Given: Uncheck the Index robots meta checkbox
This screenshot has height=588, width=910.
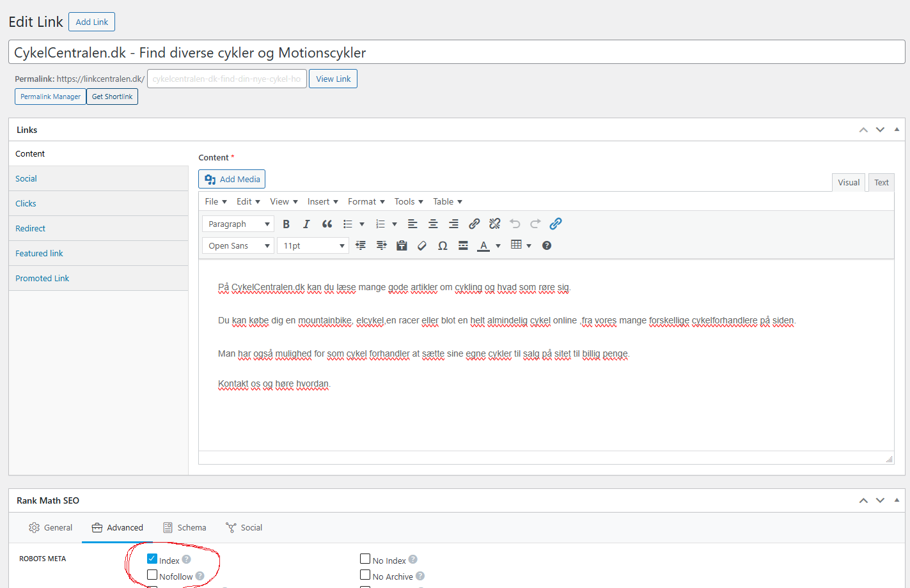Looking at the screenshot, I should coord(152,559).
